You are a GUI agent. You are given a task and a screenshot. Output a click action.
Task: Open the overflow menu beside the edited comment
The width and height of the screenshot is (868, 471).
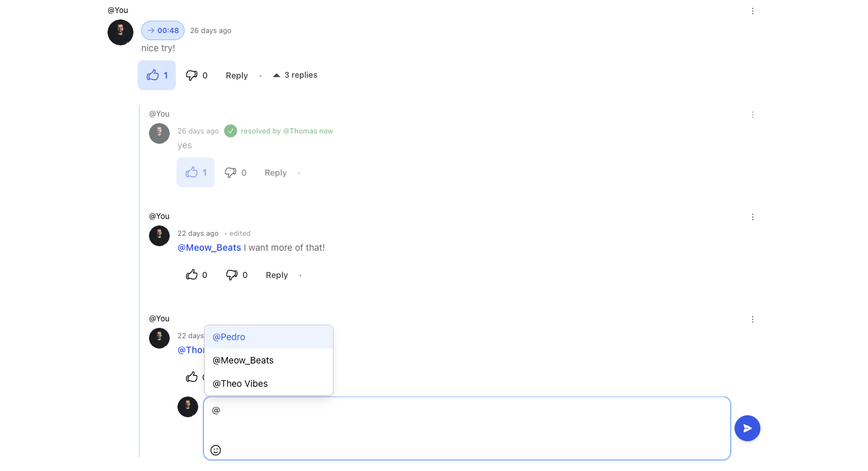(752, 216)
